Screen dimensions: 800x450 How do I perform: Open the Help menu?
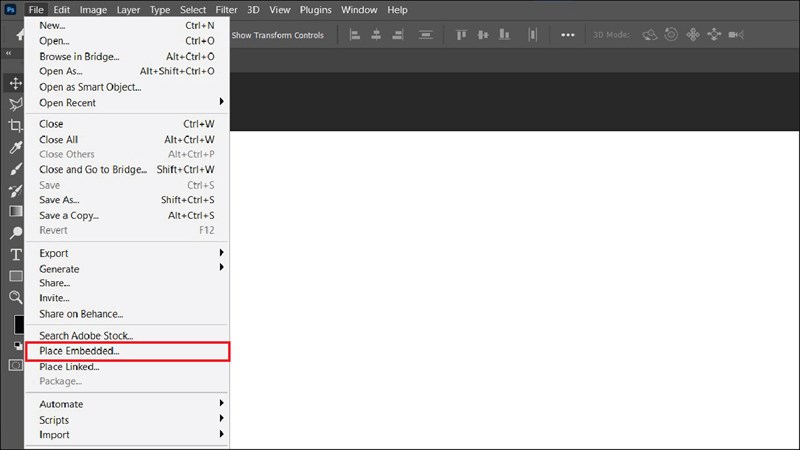point(397,10)
